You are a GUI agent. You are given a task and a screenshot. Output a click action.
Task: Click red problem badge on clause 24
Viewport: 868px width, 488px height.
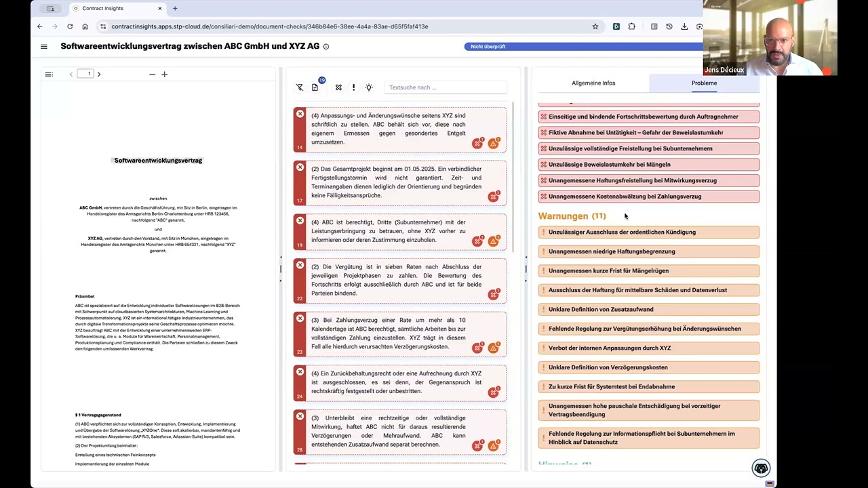point(494,392)
